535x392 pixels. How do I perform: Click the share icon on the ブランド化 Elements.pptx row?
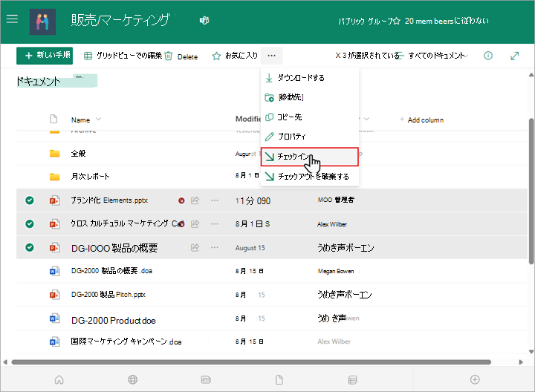195,200
